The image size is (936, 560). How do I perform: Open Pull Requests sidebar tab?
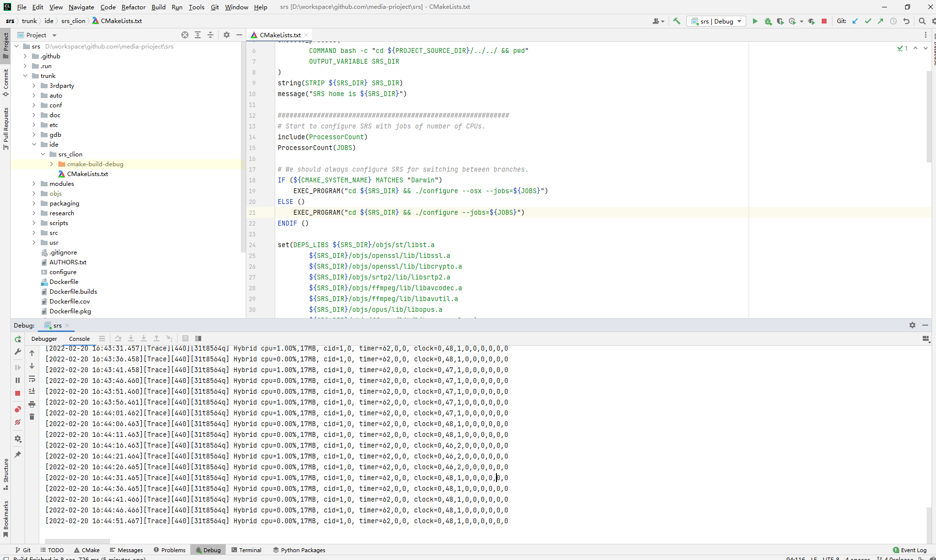(x=6, y=128)
